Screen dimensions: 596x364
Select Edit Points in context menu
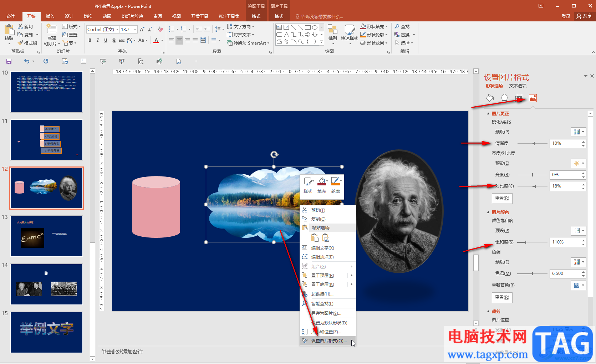(x=328, y=257)
